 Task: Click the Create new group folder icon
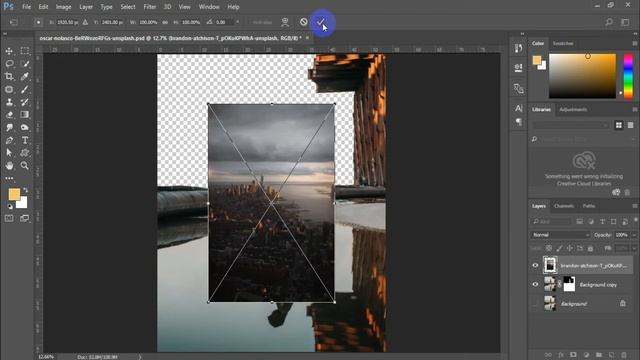click(x=599, y=355)
